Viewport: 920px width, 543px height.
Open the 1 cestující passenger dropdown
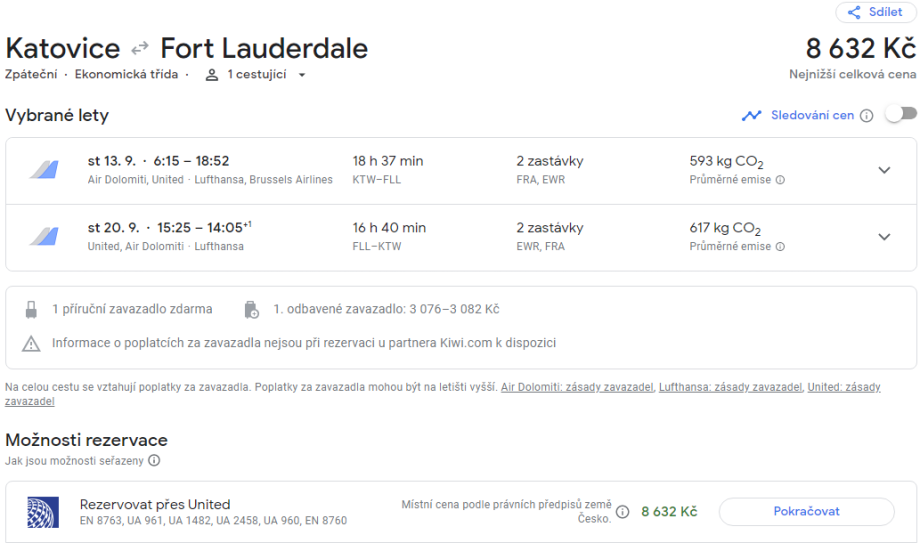point(256,75)
